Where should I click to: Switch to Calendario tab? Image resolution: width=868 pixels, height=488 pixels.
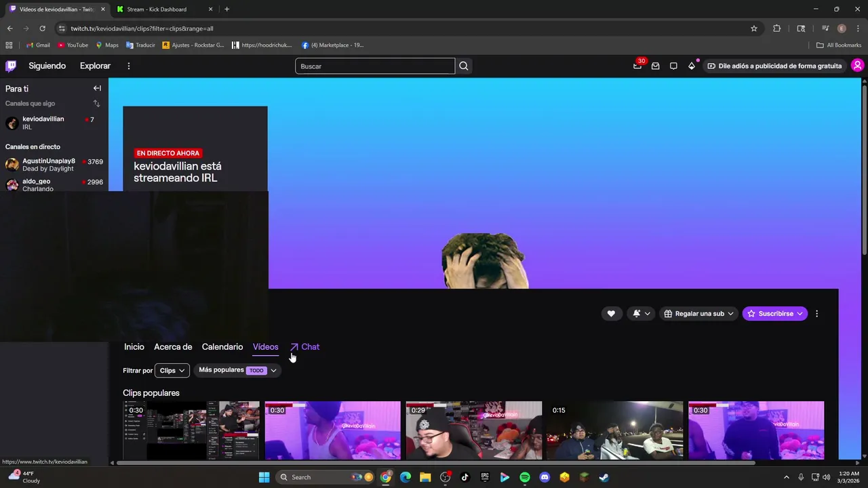222,347
